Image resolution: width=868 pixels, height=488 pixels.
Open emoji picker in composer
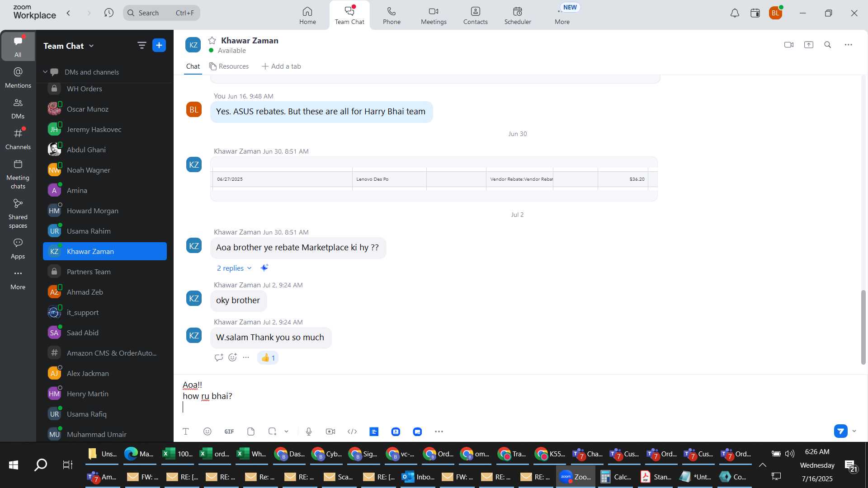tap(208, 432)
